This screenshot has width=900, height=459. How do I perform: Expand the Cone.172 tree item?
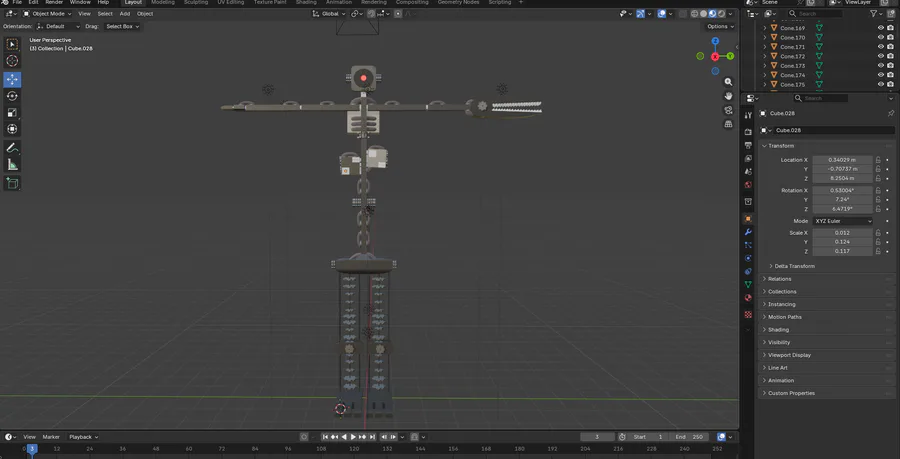pos(765,56)
